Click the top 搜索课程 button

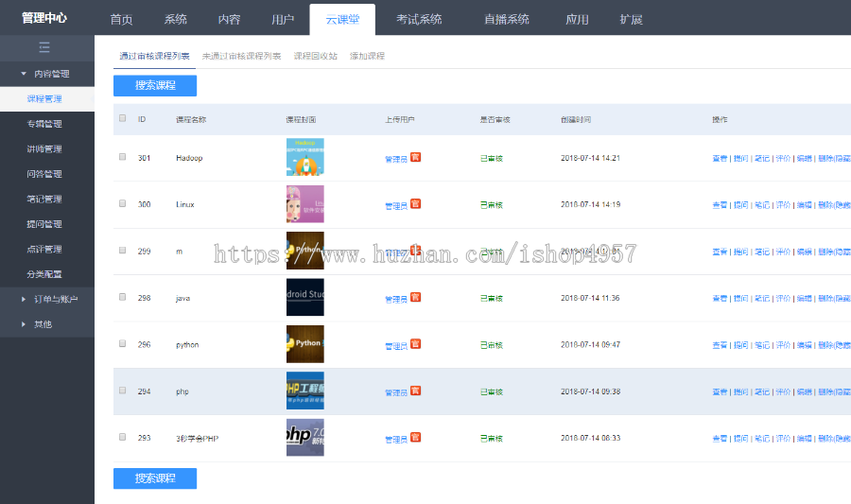point(155,86)
